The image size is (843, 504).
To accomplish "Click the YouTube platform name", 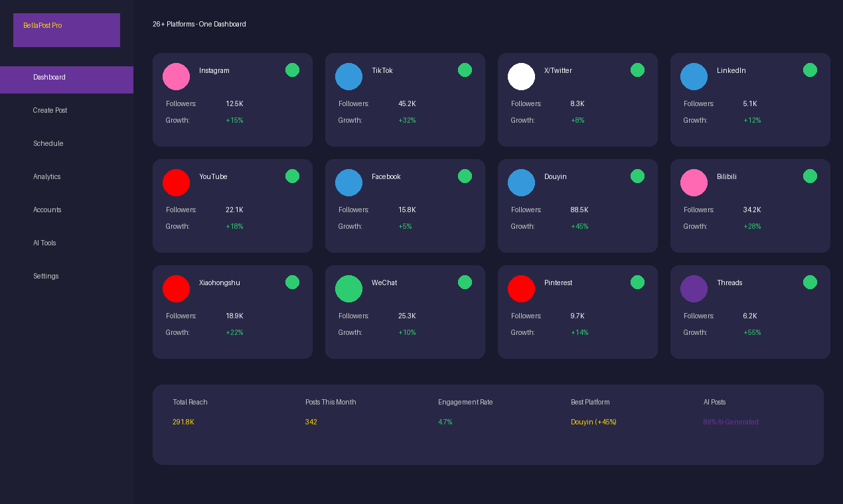I will (213, 176).
